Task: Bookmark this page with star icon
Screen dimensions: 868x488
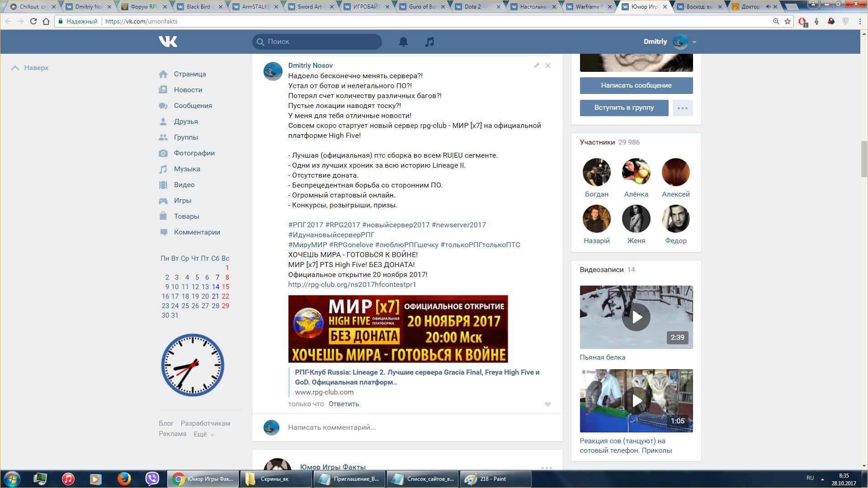Action: (x=788, y=21)
